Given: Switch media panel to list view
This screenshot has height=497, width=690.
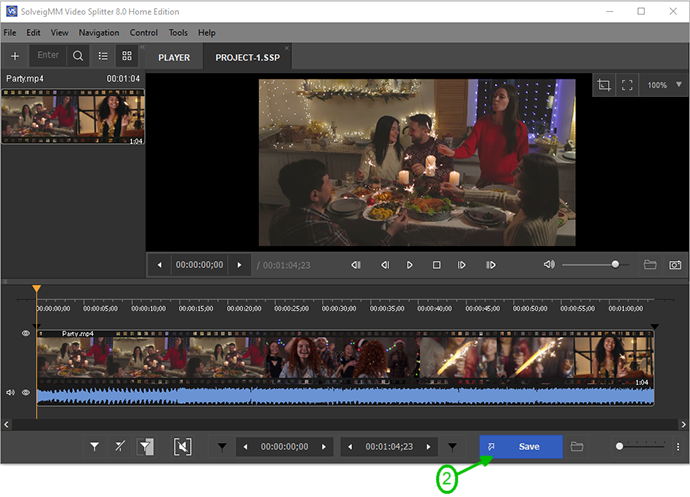Looking at the screenshot, I should [x=103, y=56].
